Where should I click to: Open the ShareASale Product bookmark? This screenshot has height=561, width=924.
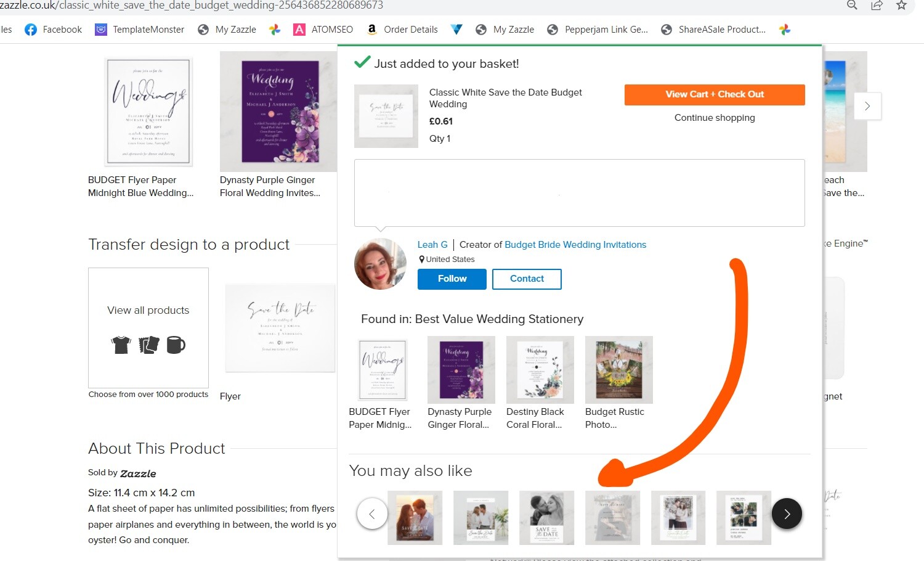tap(713, 30)
